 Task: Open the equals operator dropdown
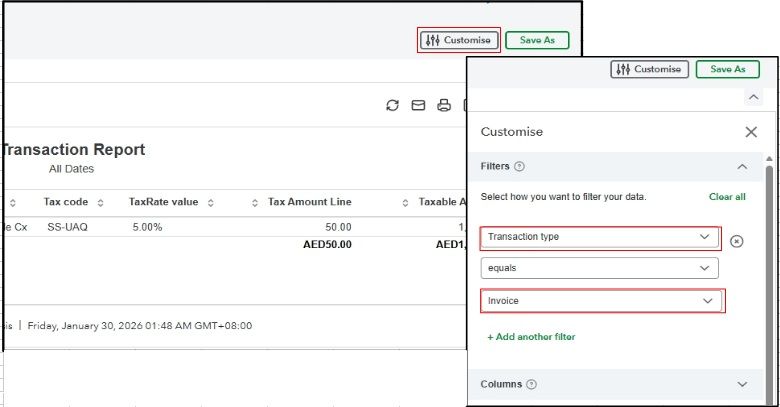tap(599, 268)
